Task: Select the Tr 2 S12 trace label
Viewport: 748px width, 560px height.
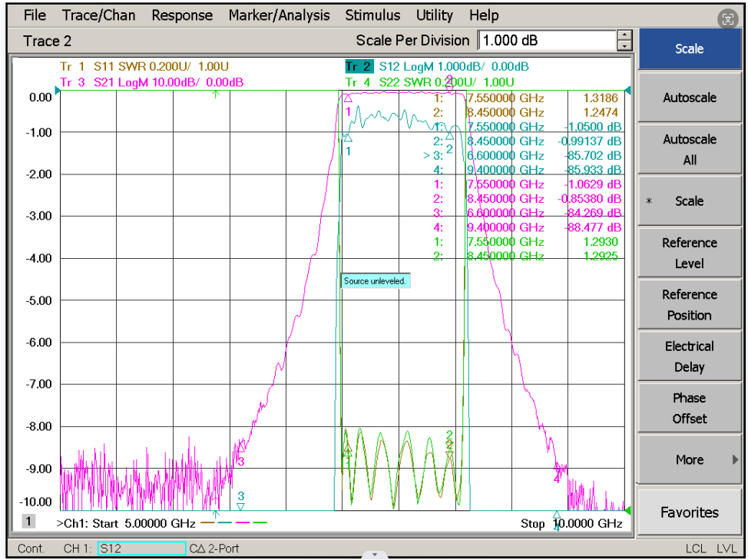Action: (437, 66)
